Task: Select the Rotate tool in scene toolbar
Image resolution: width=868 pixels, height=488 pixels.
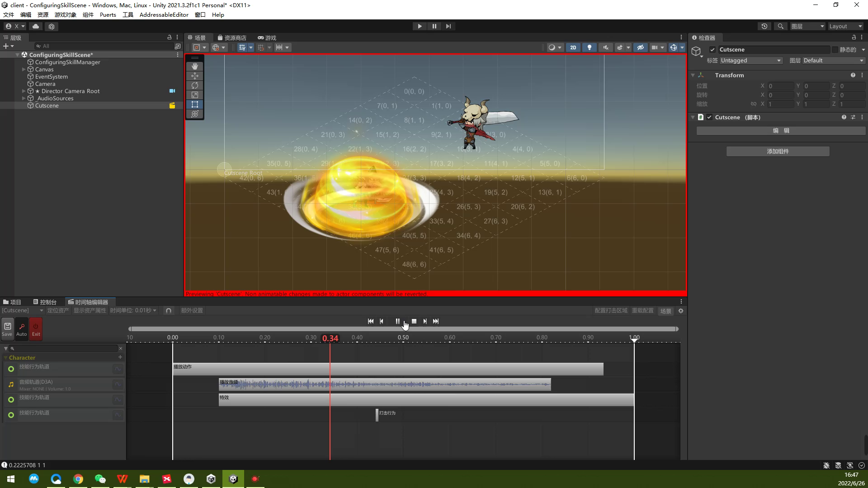Action: (x=195, y=85)
